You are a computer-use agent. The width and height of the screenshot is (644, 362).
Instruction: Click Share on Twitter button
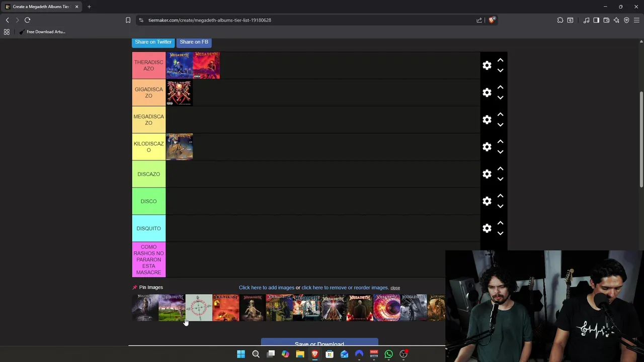tap(153, 42)
